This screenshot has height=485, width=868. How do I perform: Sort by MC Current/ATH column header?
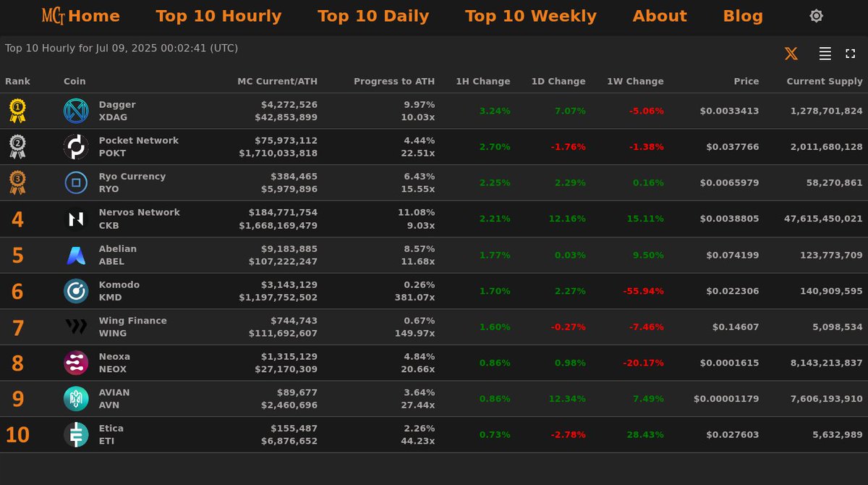(277, 82)
